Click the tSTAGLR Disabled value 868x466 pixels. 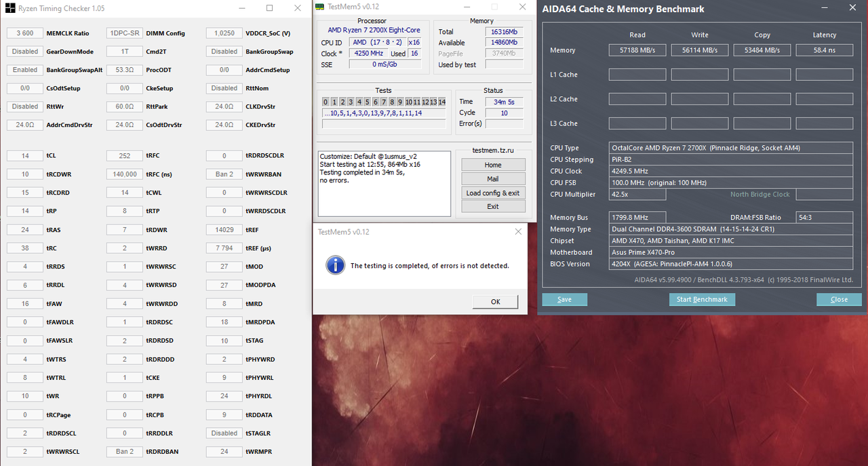[224, 433]
